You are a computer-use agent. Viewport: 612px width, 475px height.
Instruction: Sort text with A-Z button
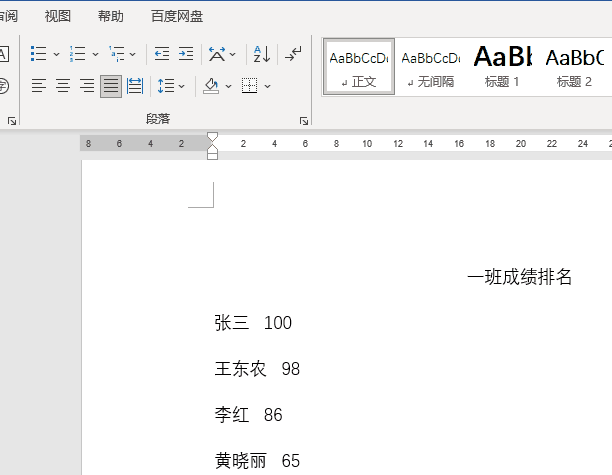[262, 54]
